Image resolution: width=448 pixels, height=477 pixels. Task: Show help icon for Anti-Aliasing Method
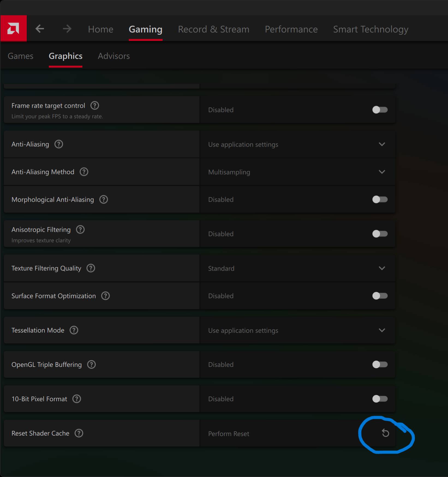[x=84, y=172]
